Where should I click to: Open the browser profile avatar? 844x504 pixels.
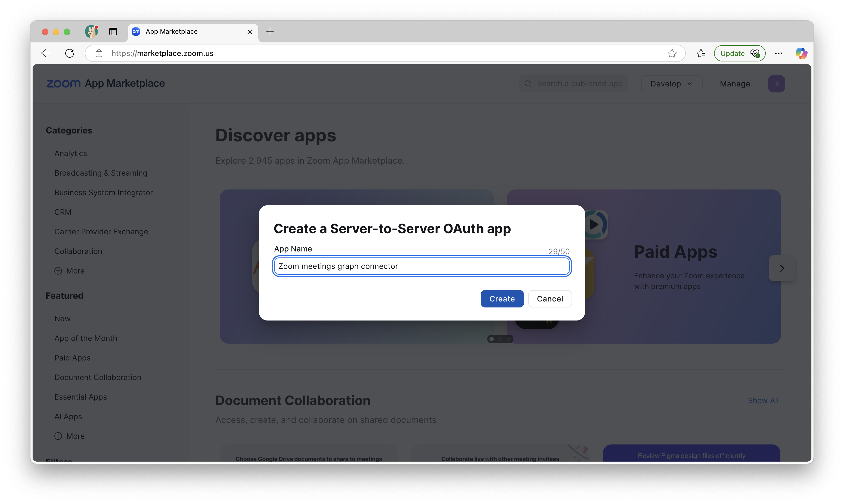point(91,32)
